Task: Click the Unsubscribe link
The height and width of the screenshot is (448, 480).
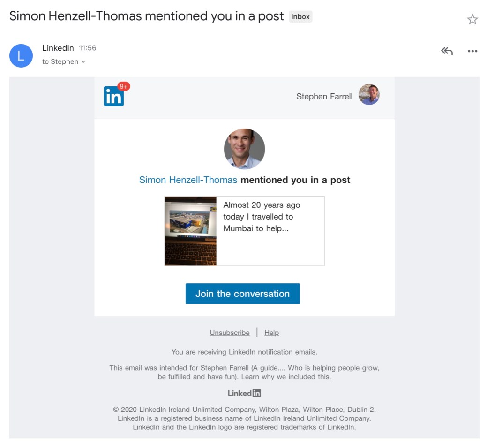Action: (230, 333)
